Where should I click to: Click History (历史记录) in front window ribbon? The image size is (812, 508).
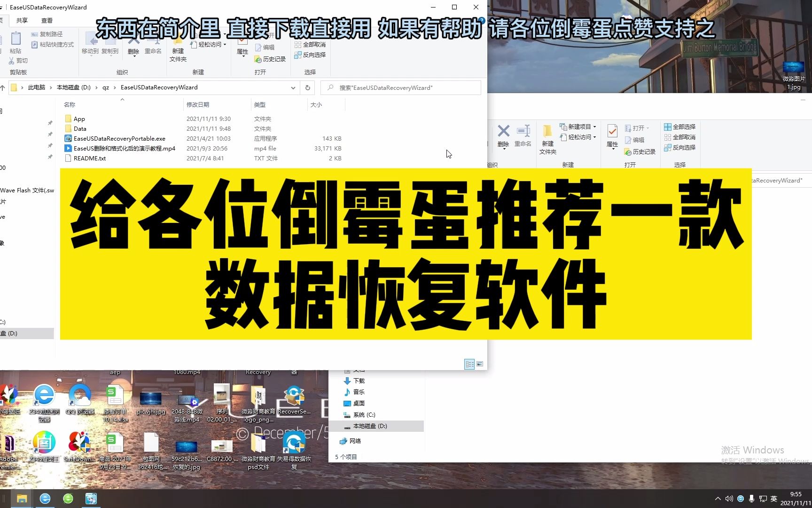[x=270, y=59]
